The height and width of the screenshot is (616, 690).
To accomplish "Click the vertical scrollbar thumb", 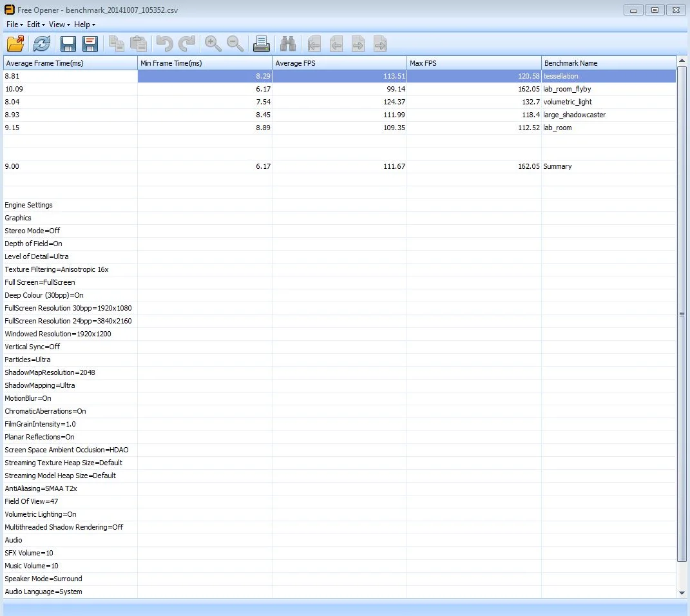I will [682, 314].
